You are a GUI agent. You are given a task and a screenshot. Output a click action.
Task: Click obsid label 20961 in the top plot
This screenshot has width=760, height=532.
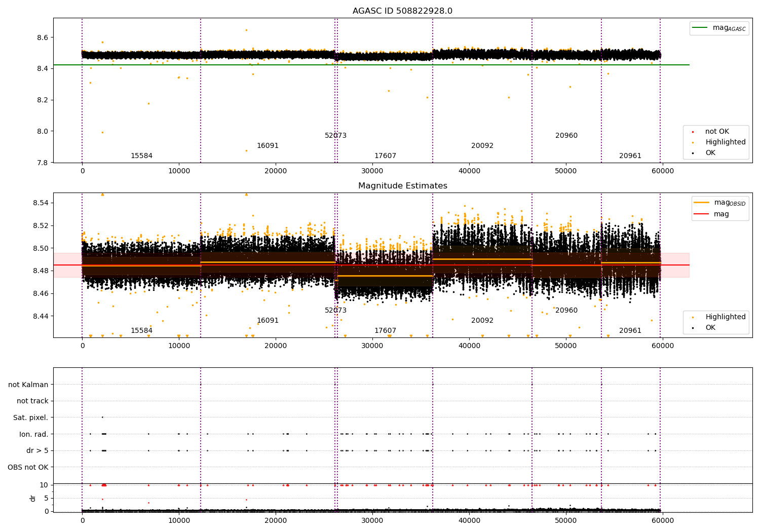tap(630, 156)
